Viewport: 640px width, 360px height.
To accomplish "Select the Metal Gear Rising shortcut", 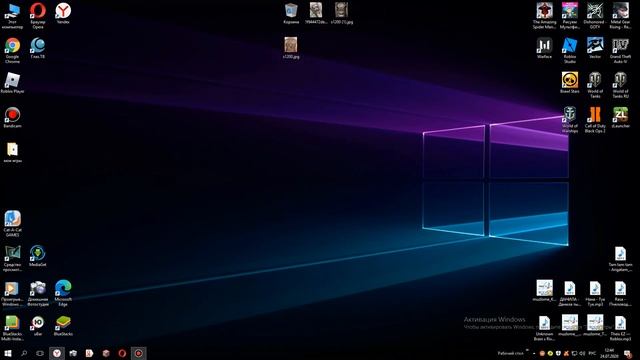I will coord(620,16).
